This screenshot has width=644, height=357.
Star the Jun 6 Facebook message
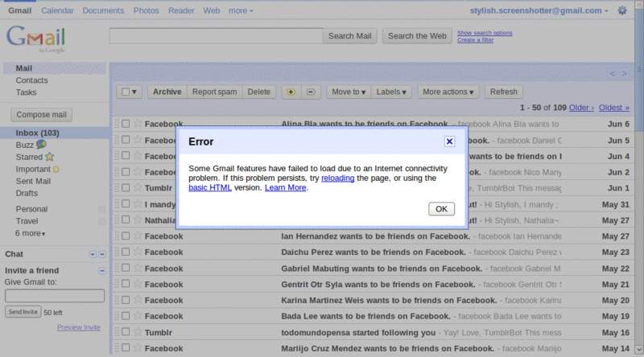138,124
